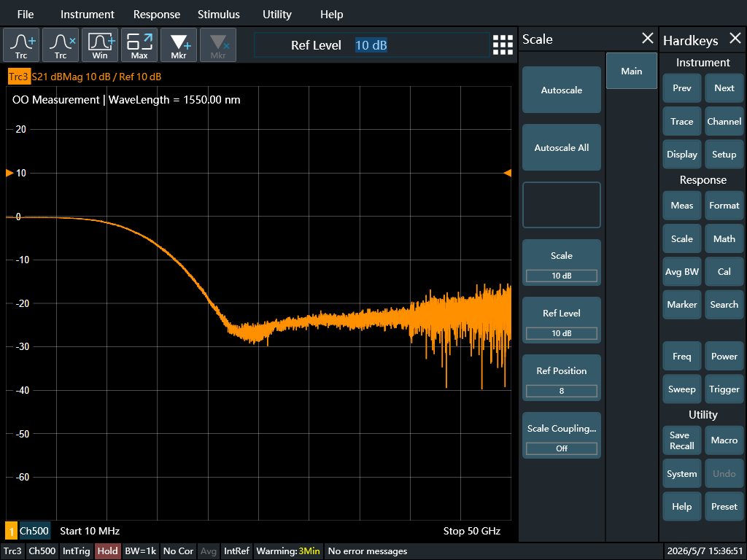747x560 pixels.
Task: Click the Ref Level 10 dB input in toolbar
Action: point(371,45)
